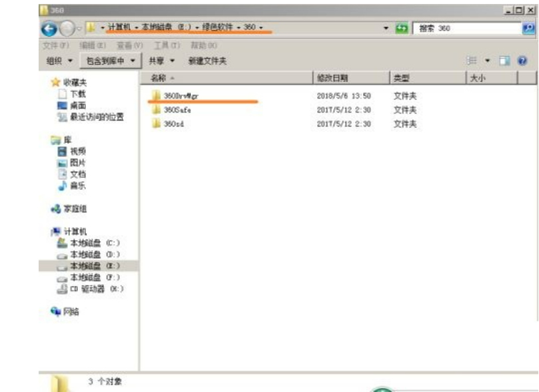539x392 pixels.
Task: Open 包含到库中 dropdown
Action: pyautogui.click(x=111, y=61)
